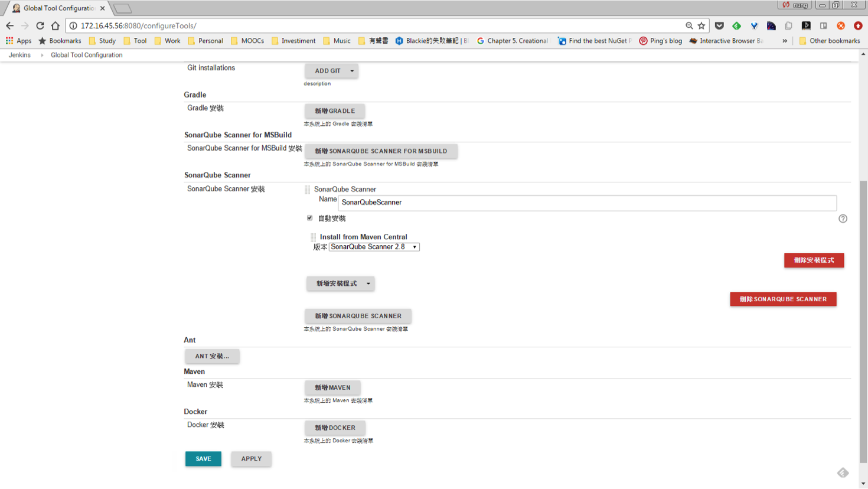Click the orange circle extension icon
This screenshot has height=489, width=868.
(x=841, y=26)
